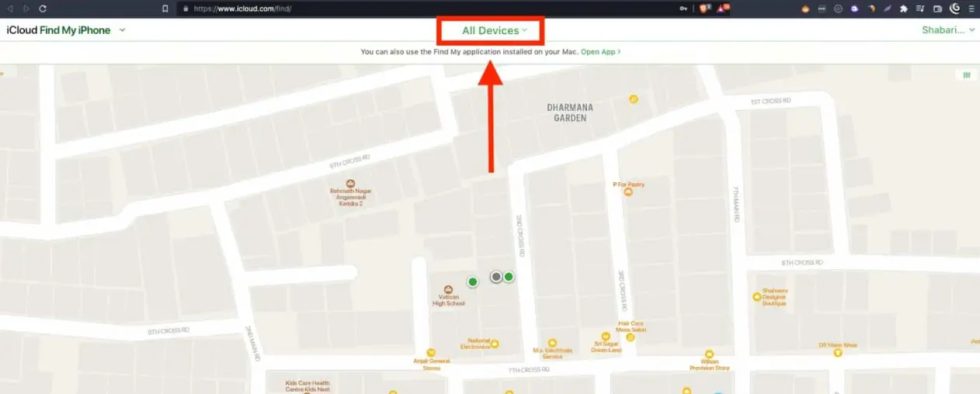980x394 pixels.
Task: Click the Kids Care Health Centre label
Action: tap(308, 385)
